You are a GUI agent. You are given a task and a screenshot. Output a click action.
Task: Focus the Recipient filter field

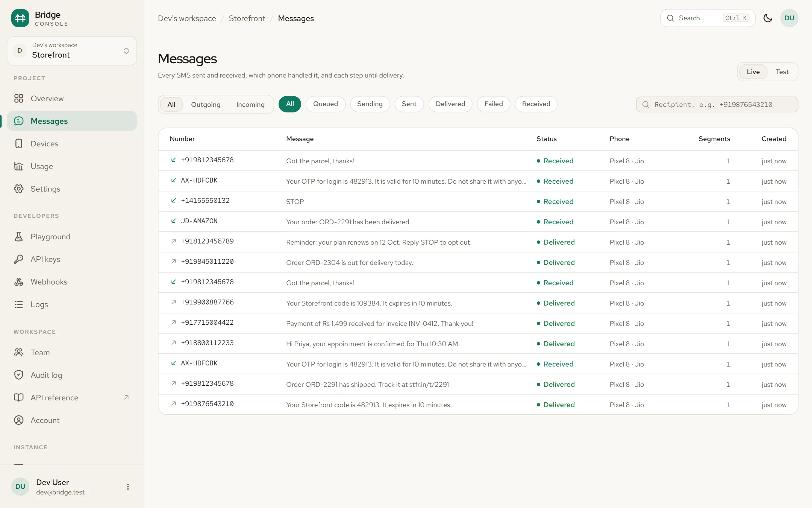(x=717, y=105)
